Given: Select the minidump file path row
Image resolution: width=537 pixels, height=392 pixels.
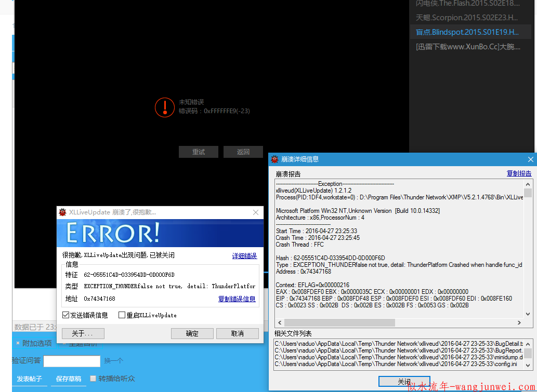Looking at the screenshot, I should click(x=399, y=357).
